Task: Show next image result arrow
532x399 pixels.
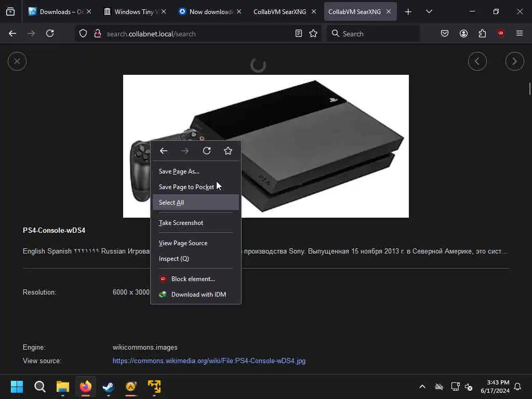Action: [515, 61]
